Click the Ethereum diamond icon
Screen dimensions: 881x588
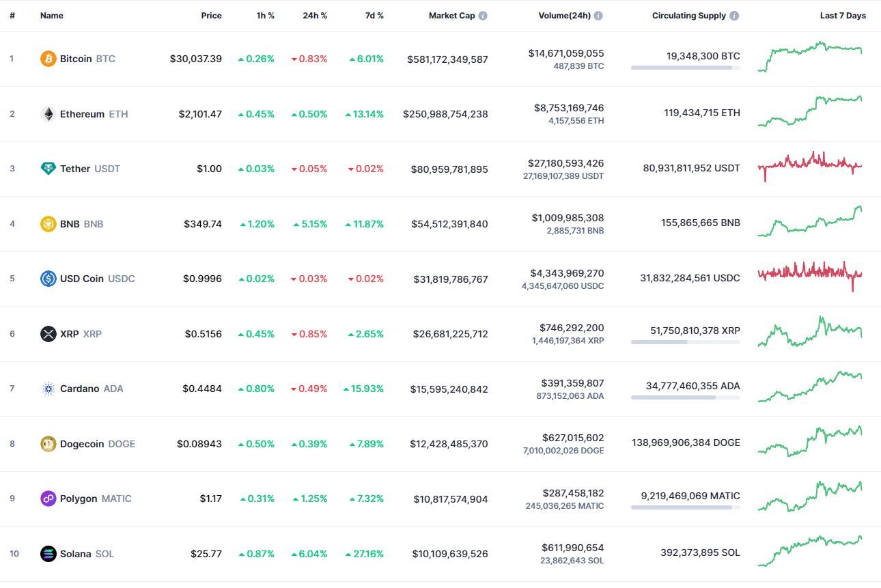pos(48,114)
